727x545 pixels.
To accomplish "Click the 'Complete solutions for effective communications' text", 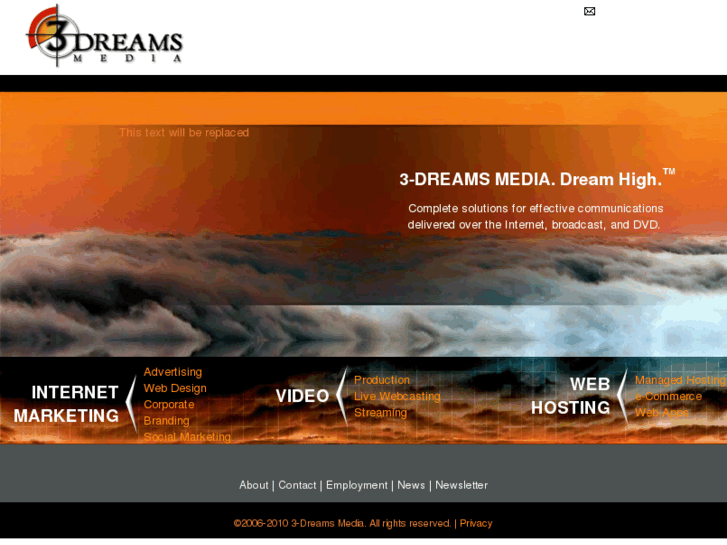I will (x=536, y=208).
